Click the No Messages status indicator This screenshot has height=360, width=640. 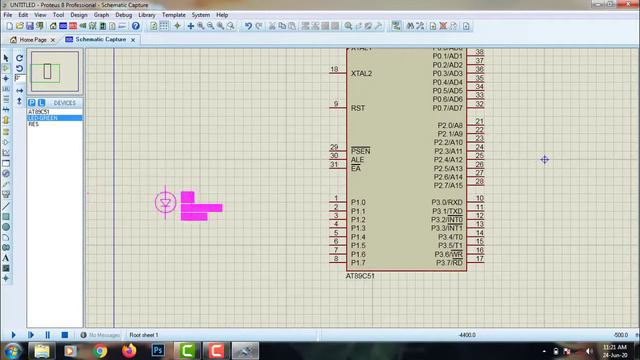pyautogui.click(x=100, y=335)
